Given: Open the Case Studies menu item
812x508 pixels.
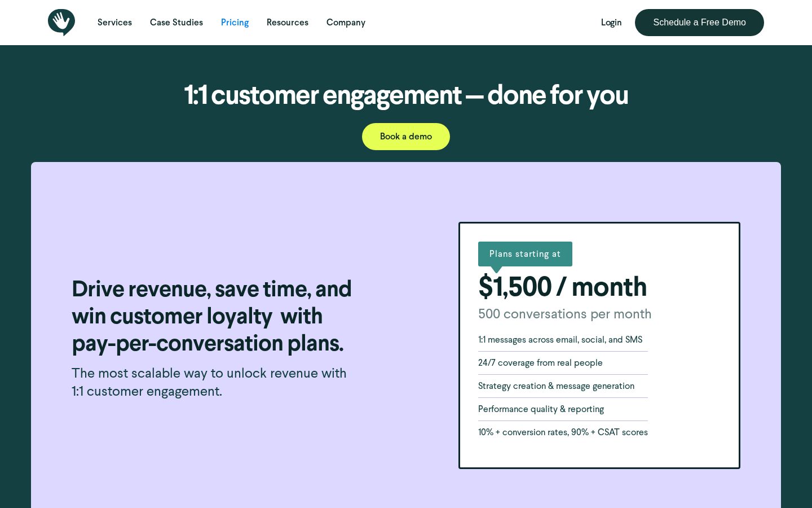Looking at the screenshot, I should tap(176, 23).
